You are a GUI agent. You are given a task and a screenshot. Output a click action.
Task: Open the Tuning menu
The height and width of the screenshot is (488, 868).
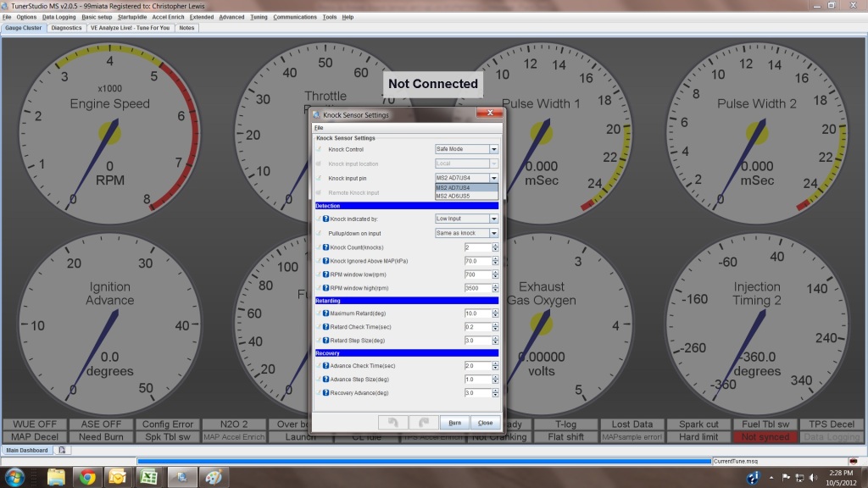pyautogui.click(x=257, y=17)
